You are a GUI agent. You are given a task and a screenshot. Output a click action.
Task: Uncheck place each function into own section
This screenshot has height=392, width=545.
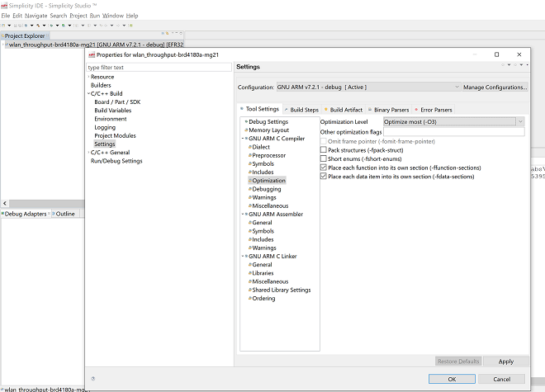[x=324, y=168]
